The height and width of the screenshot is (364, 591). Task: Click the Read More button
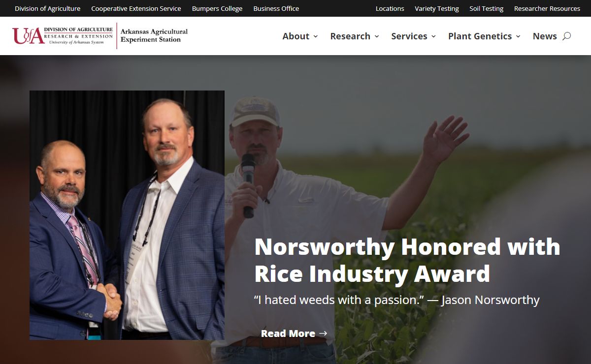point(294,334)
